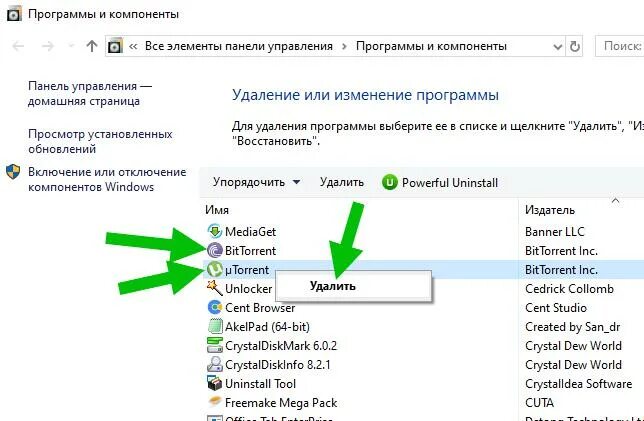Viewport: 644px width, 421px height.
Task: Click the Programs and Components title bar icon
Action: [x=14, y=14]
